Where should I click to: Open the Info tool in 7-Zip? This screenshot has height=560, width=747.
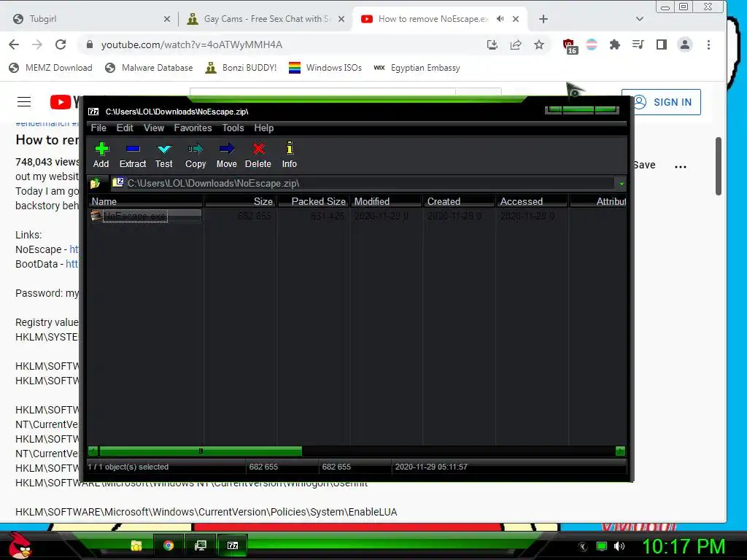click(289, 155)
